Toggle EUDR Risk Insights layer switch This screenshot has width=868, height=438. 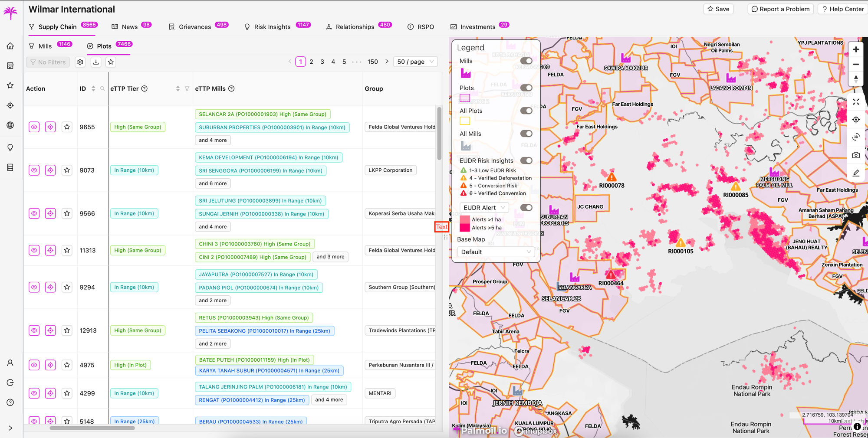[526, 161]
